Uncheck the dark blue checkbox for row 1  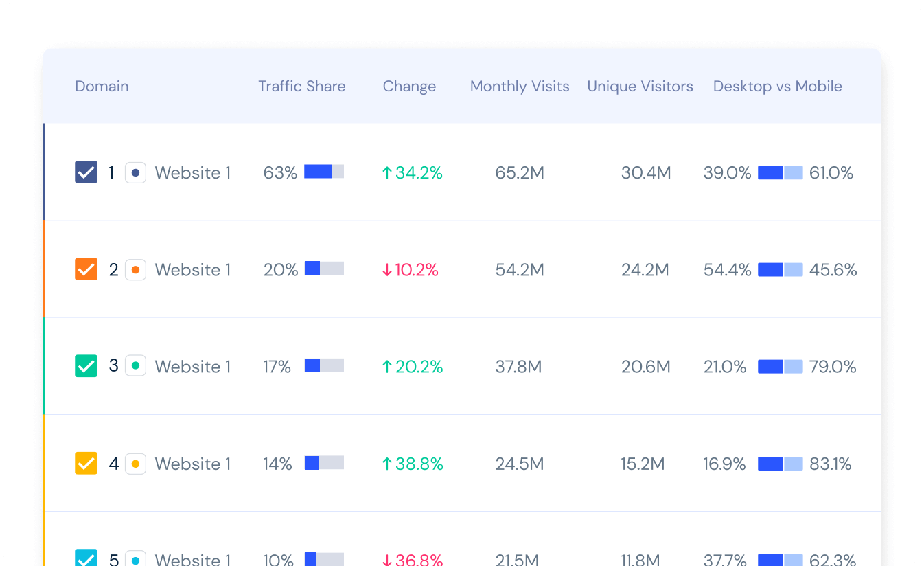coord(86,172)
